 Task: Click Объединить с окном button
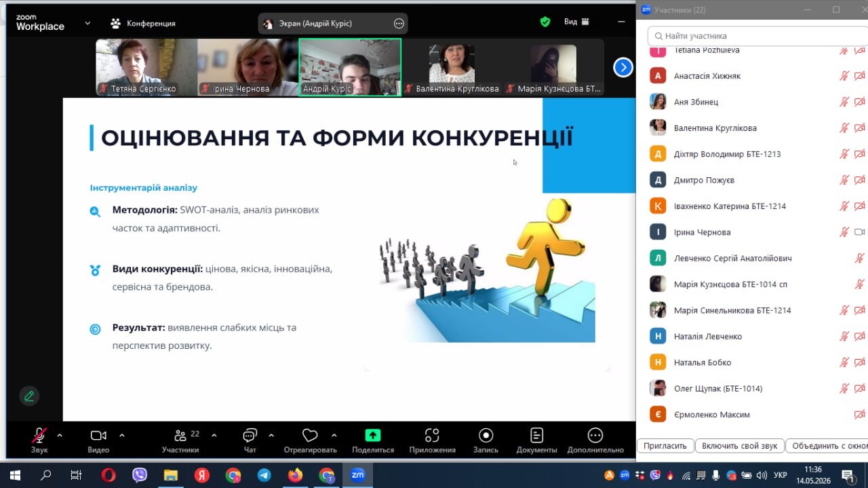click(826, 446)
